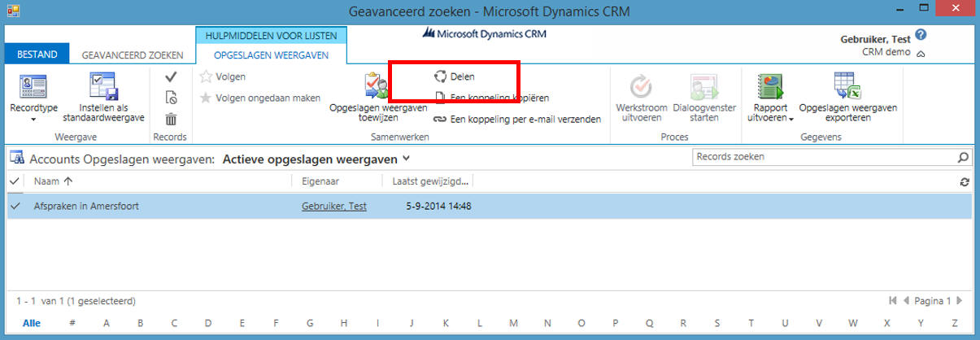Open the Gebruiker, Test owner link

click(334, 207)
